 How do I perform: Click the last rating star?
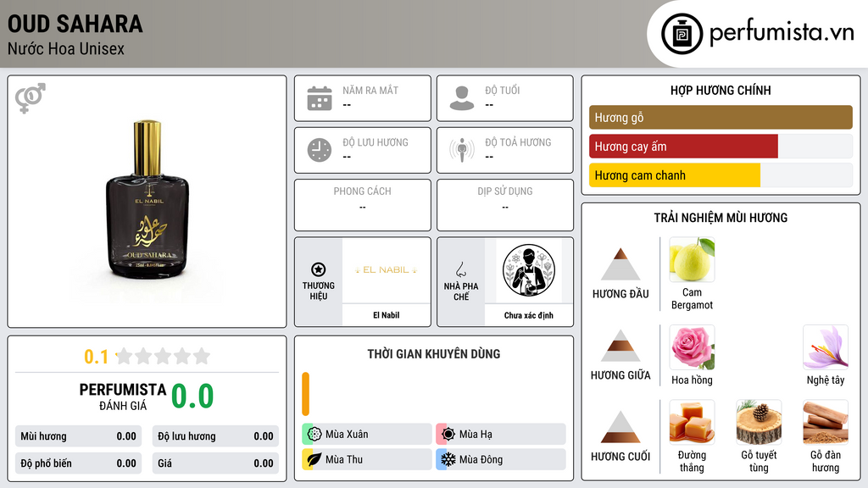coord(202,356)
